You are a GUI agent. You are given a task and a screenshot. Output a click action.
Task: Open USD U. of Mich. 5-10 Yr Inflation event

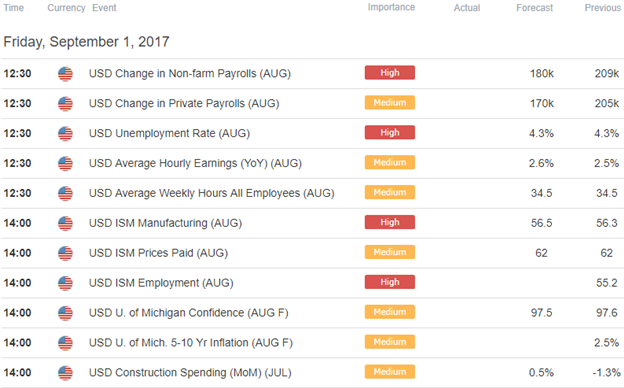[191, 343]
